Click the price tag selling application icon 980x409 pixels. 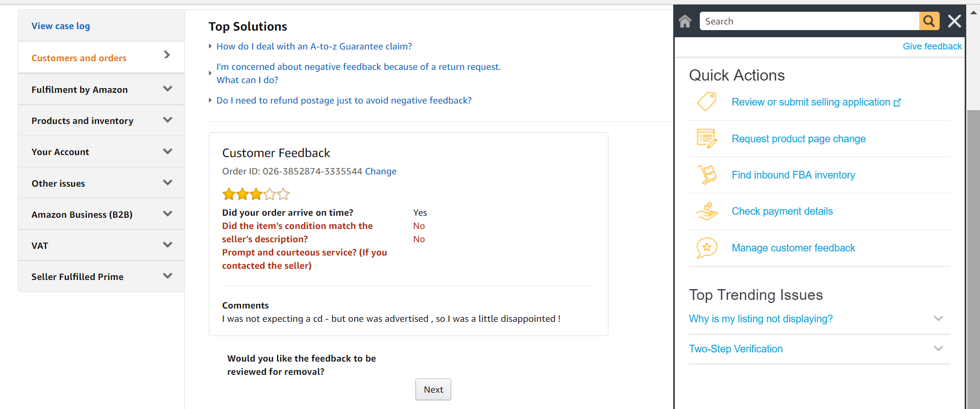tap(707, 102)
